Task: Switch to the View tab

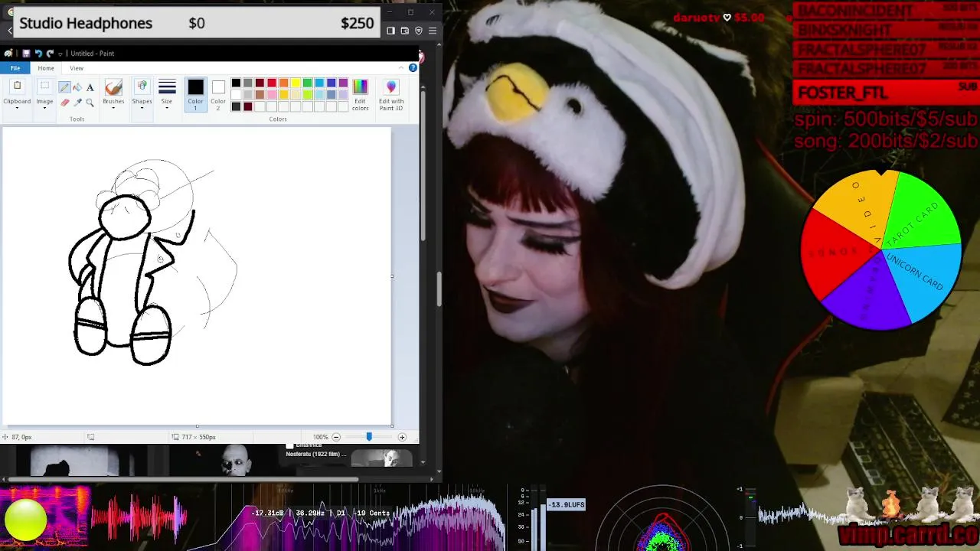Action: [77, 68]
